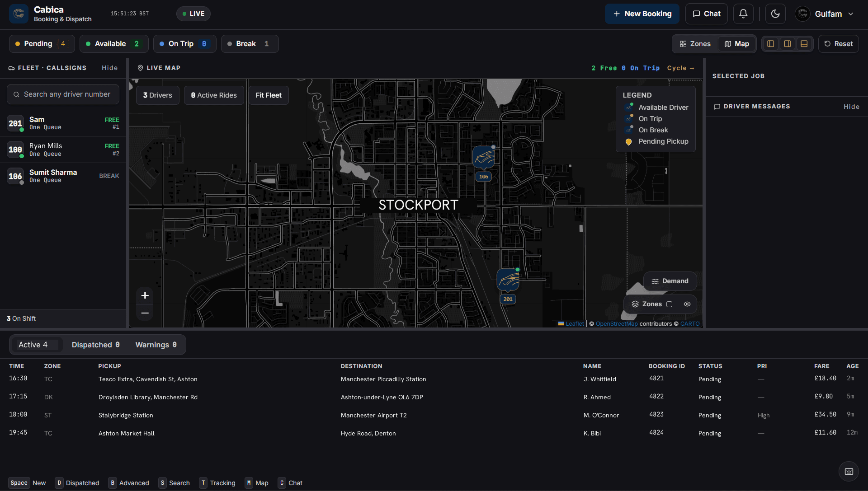This screenshot has height=491, width=868.
Task: Select the right panel layout icon
Action: 788,44
